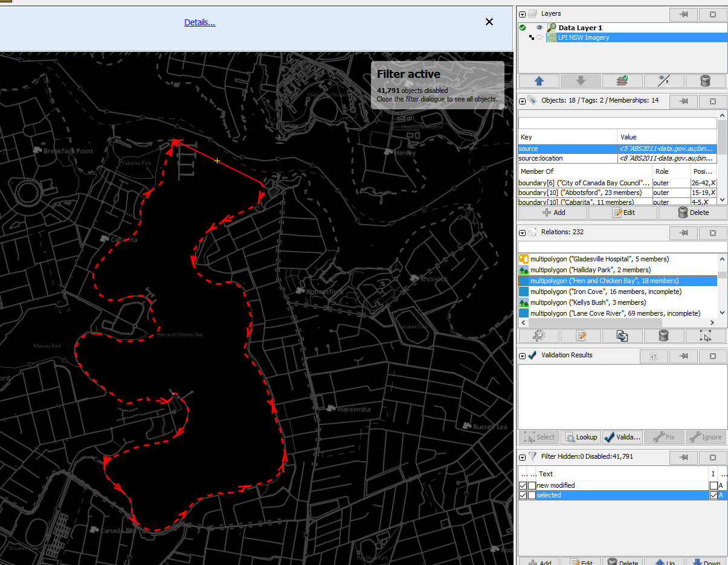Screen dimensions: 728x565
Task: Click the tag search input field
Action: coord(617,123)
